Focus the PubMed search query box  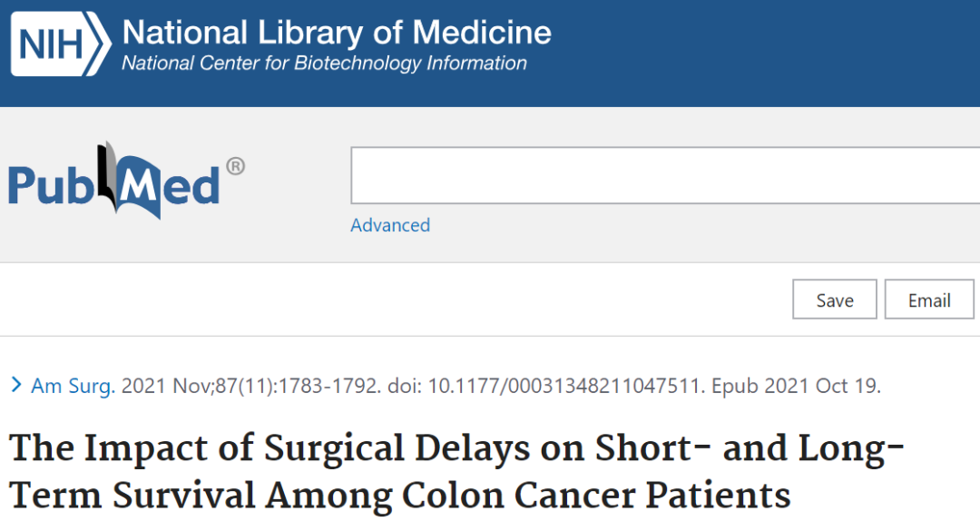[x=665, y=175]
